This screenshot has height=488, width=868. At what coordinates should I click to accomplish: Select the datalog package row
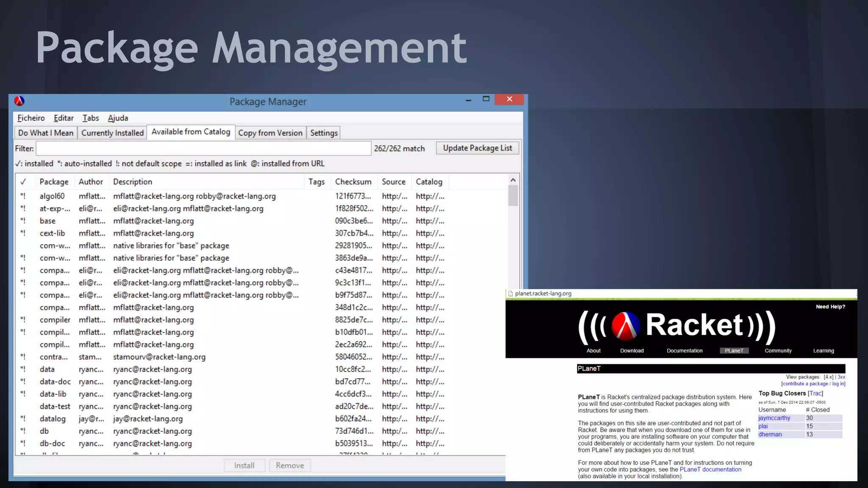coord(262,419)
